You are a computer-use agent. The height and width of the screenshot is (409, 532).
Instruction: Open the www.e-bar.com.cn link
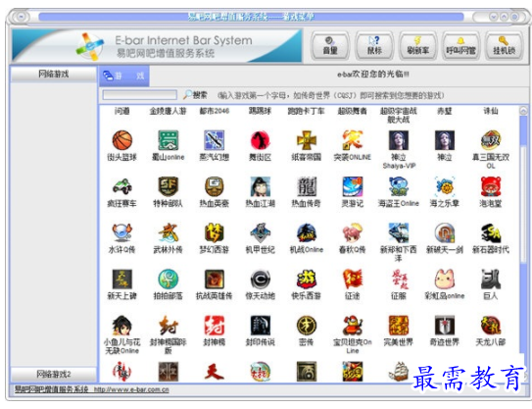tap(131, 389)
